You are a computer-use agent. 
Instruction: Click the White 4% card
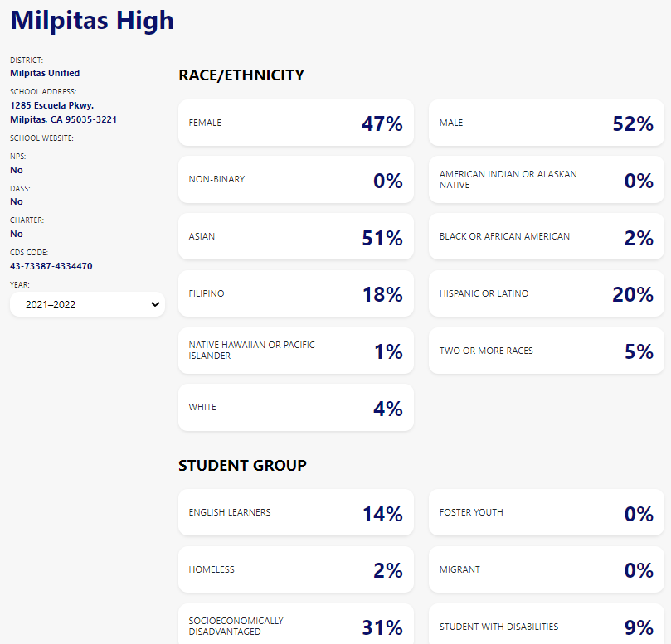pos(295,408)
